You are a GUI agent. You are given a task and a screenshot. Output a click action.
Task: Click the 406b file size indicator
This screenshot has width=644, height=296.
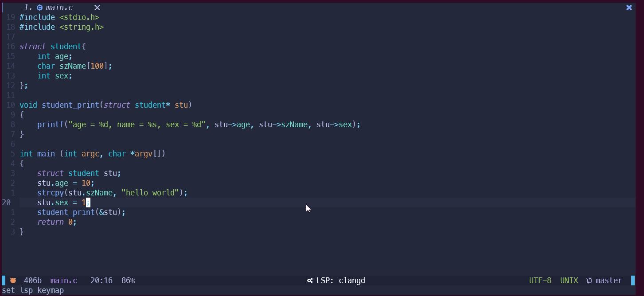[x=33, y=280]
